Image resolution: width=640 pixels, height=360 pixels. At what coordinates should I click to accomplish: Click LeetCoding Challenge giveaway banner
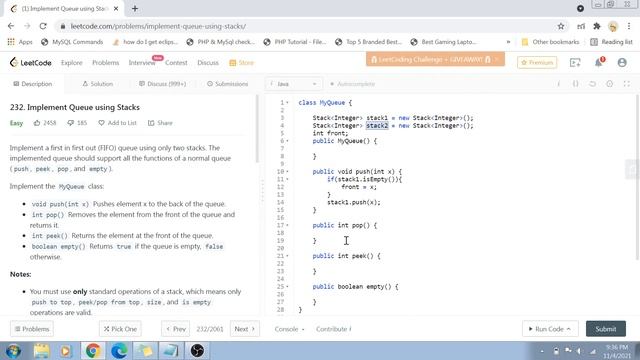click(x=435, y=59)
